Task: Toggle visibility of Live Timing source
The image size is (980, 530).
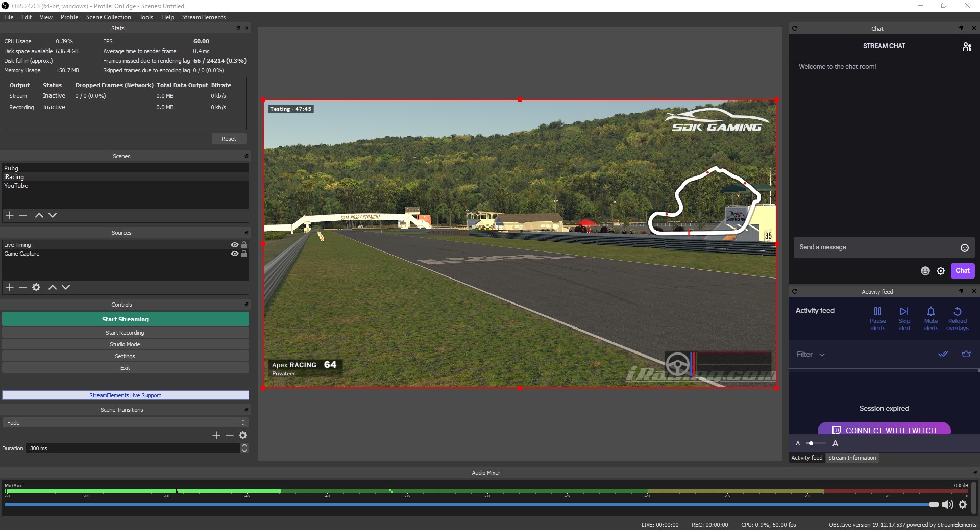Action: tap(235, 245)
